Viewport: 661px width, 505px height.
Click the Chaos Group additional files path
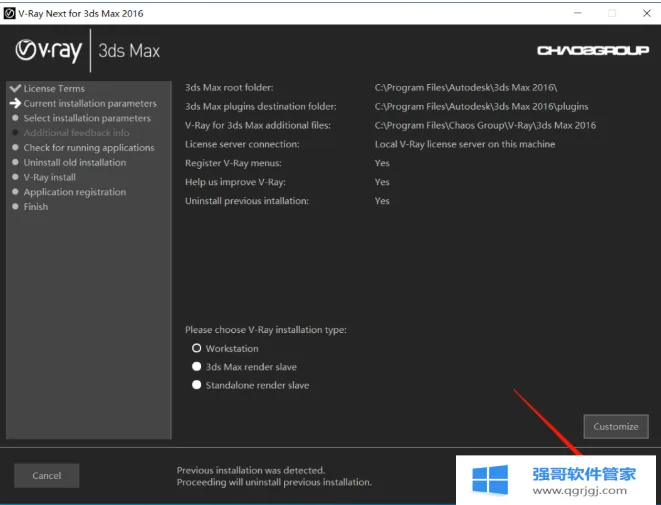485,125
